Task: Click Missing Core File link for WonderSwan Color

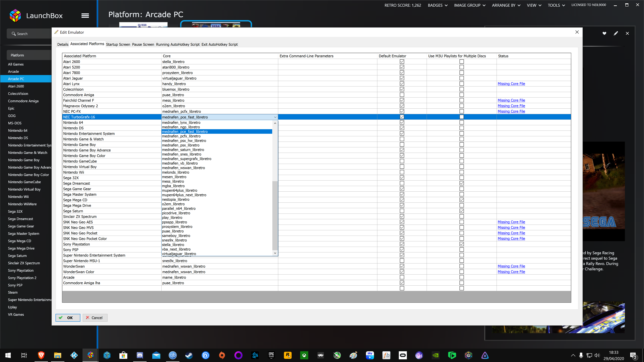Action: point(511,272)
